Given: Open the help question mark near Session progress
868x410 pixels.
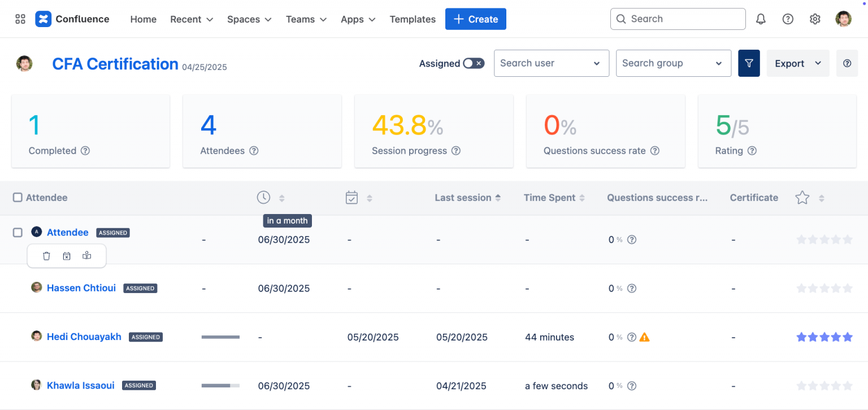Looking at the screenshot, I should (x=456, y=151).
